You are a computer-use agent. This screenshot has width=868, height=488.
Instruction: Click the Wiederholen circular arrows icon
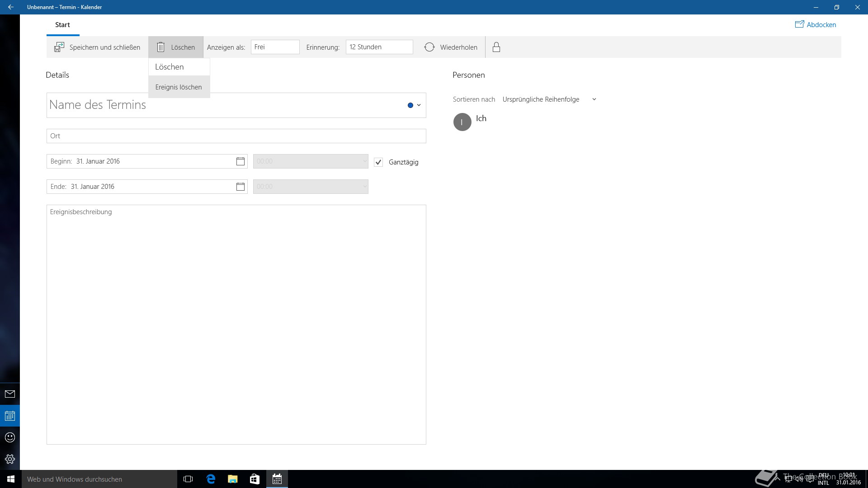click(429, 47)
